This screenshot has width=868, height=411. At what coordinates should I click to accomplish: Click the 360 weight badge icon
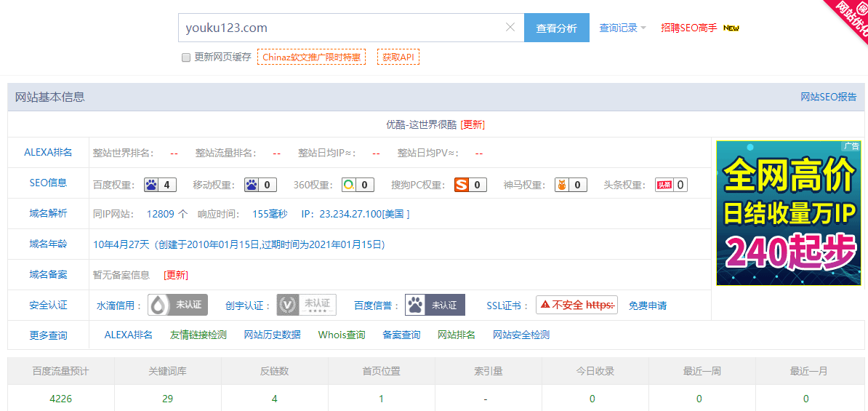[x=358, y=185]
